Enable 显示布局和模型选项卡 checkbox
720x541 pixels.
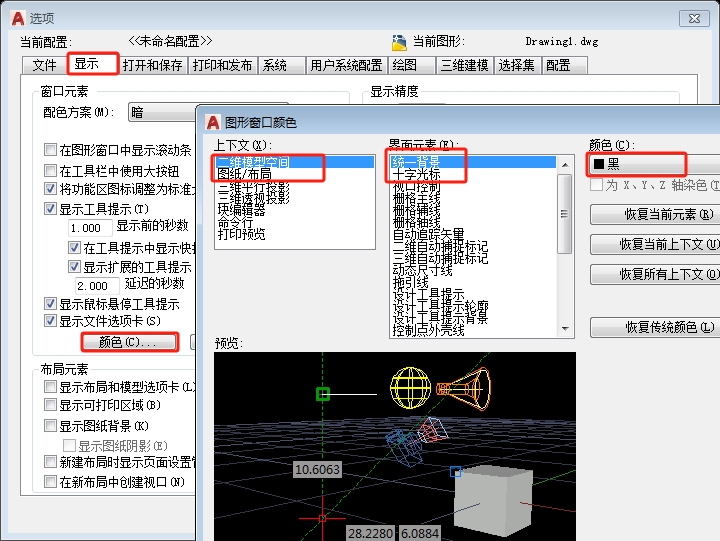(x=50, y=387)
